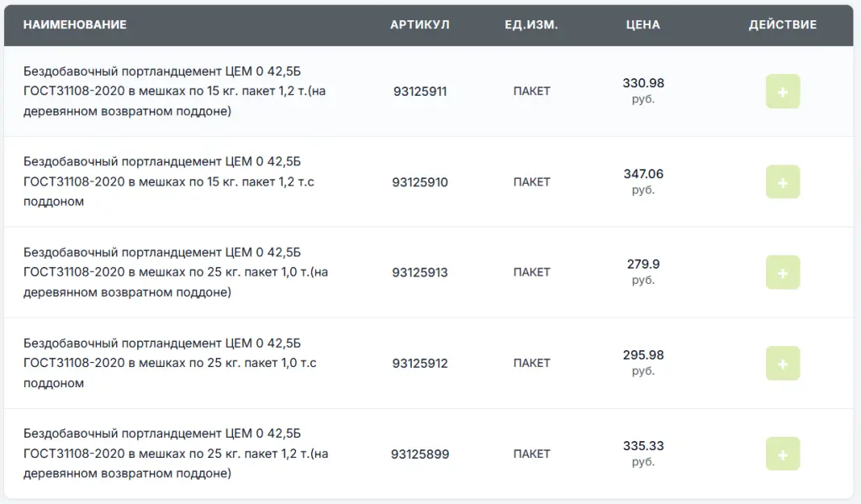Open the 15 кг cement on returnable wooden pallet

pyautogui.click(x=176, y=91)
